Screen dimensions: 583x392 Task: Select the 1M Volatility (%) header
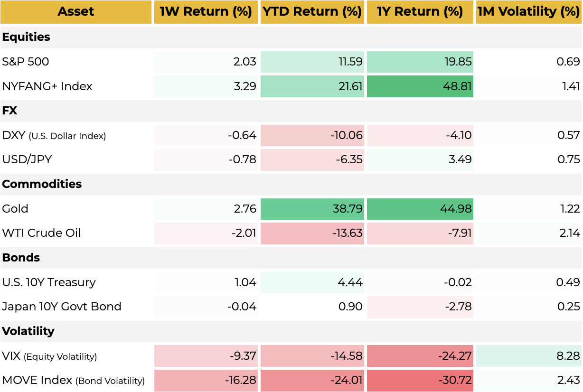(x=528, y=12)
